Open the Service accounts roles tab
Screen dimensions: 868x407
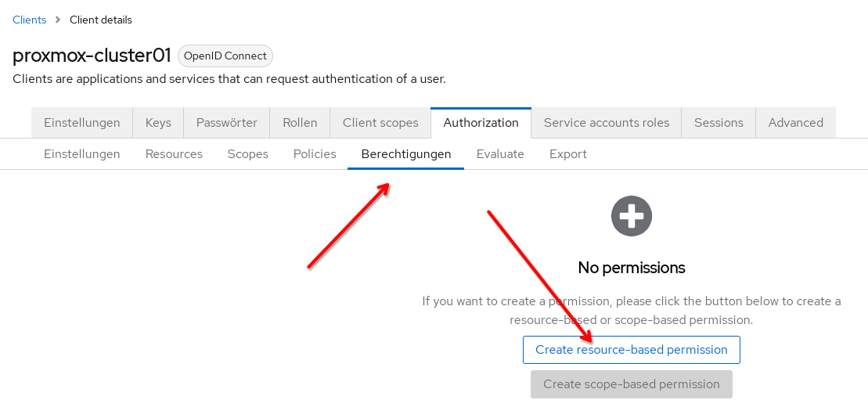click(607, 123)
